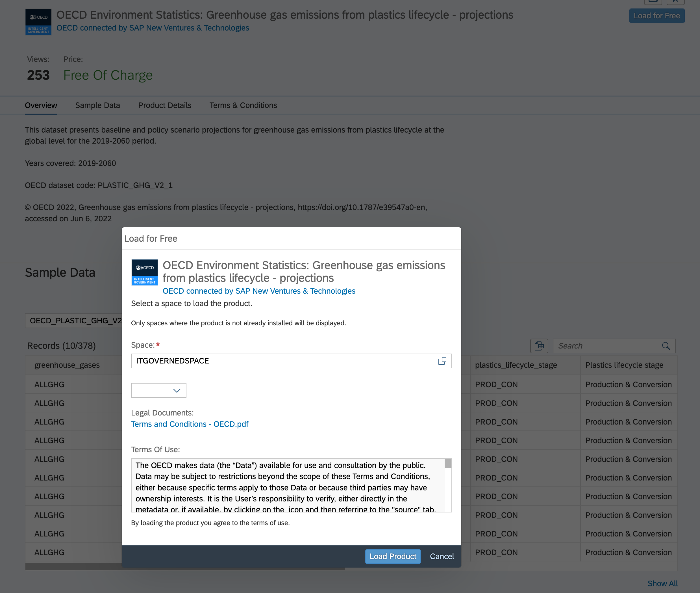Click the Show All link

(663, 584)
